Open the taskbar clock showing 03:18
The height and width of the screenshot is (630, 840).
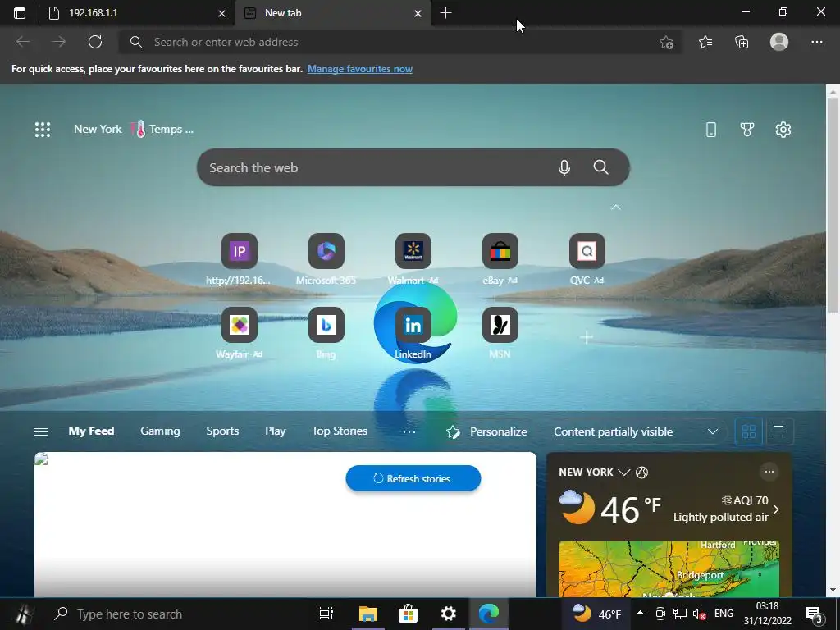coord(767,614)
